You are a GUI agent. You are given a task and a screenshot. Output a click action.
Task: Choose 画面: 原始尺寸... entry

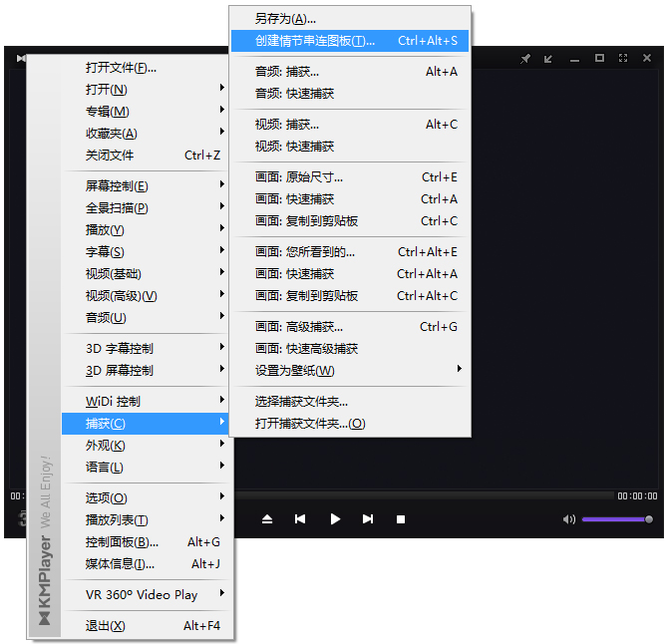(x=350, y=177)
